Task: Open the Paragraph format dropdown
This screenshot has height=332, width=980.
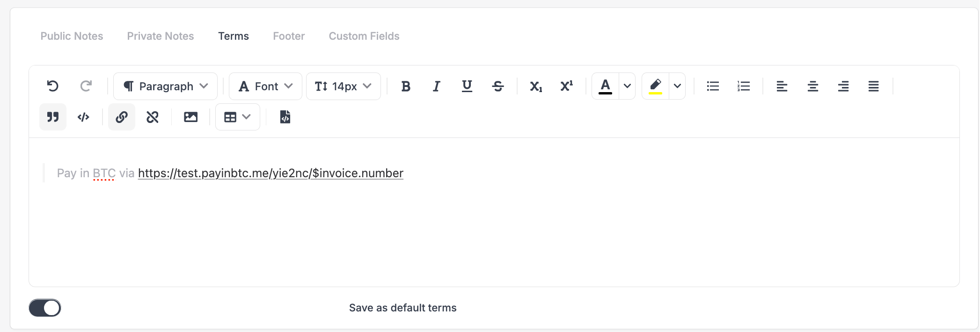Action: tap(166, 86)
